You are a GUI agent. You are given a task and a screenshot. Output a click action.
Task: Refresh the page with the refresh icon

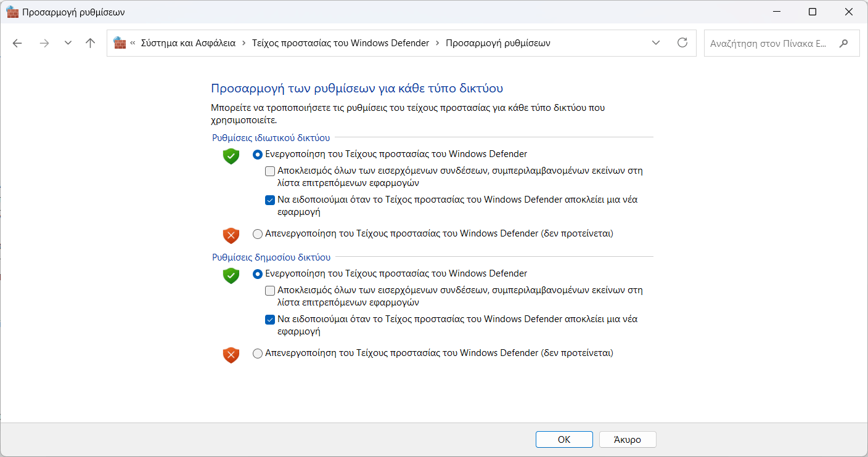coord(682,43)
